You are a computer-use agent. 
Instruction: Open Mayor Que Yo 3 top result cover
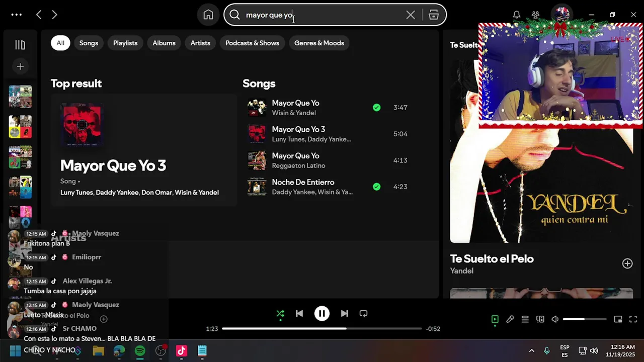click(x=82, y=125)
